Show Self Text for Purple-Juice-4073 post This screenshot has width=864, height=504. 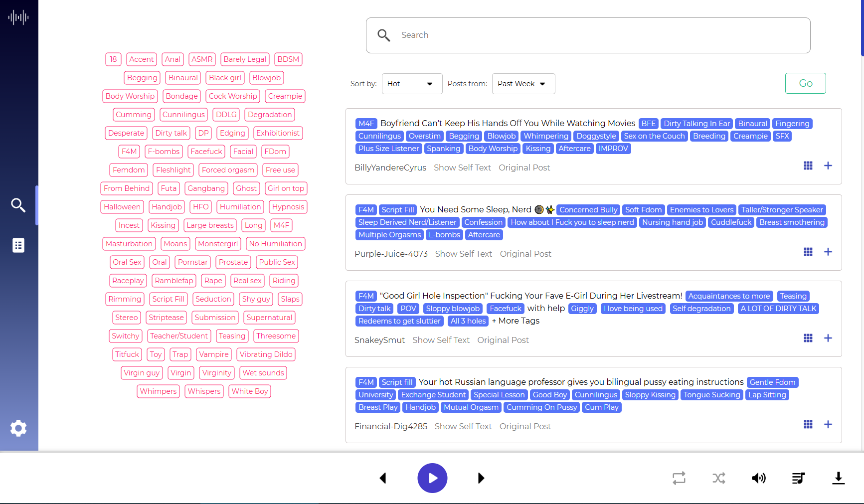click(464, 254)
